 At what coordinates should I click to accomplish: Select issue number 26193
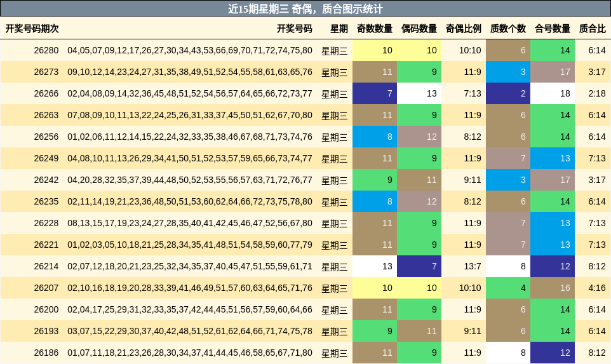pos(46,331)
